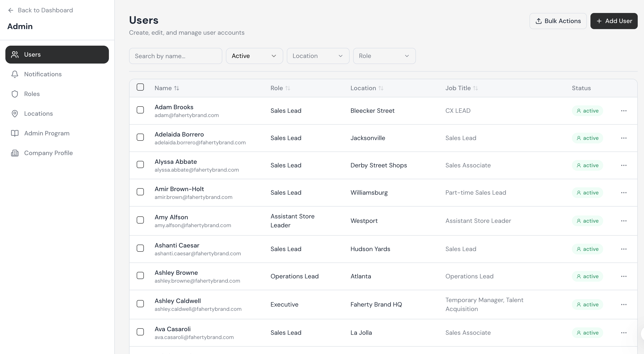Sort by Role using the column arrows
The height and width of the screenshot is (354, 644).
coord(288,88)
